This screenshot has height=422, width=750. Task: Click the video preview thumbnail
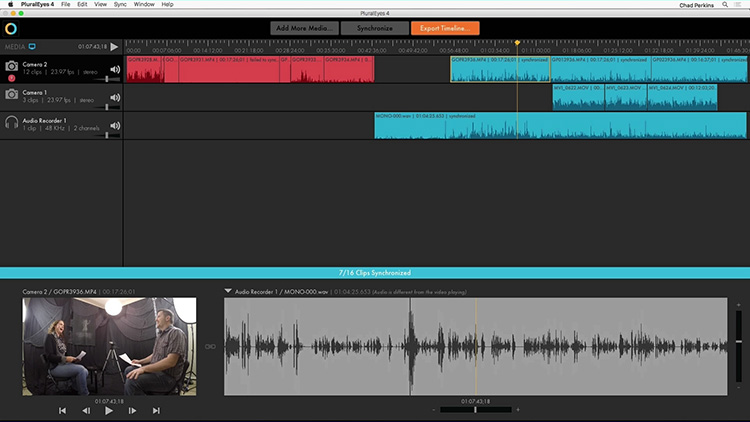pyautogui.click(x=109, y=346)
